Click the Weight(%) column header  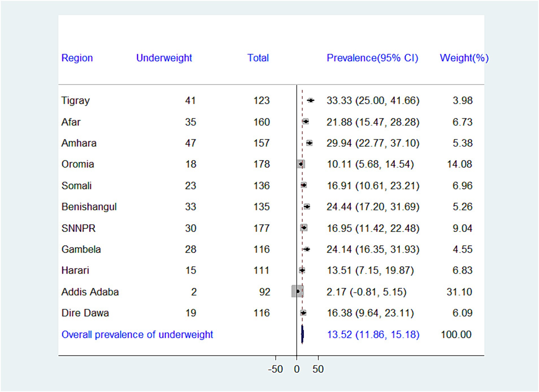pyautogui.click(x=464, y=58)
